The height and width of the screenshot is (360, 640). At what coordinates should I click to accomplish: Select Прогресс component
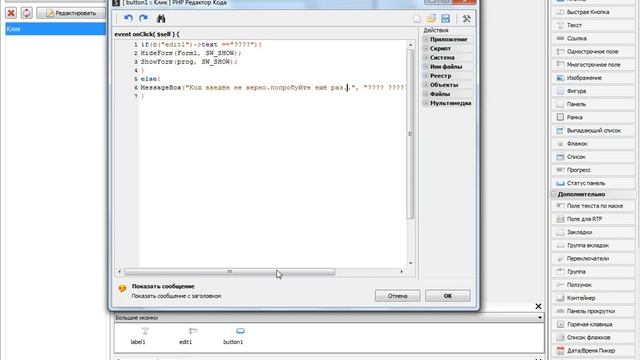click(x=593, y=170)
